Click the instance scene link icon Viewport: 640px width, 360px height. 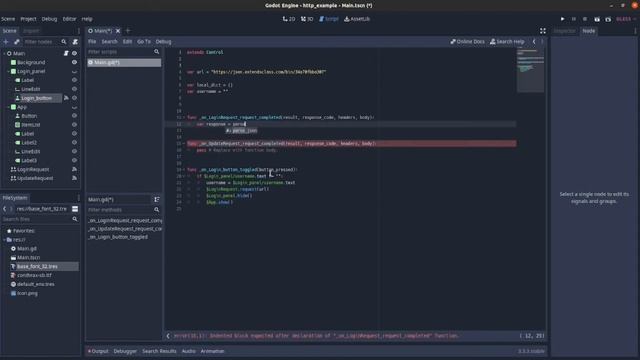[17, 42]
